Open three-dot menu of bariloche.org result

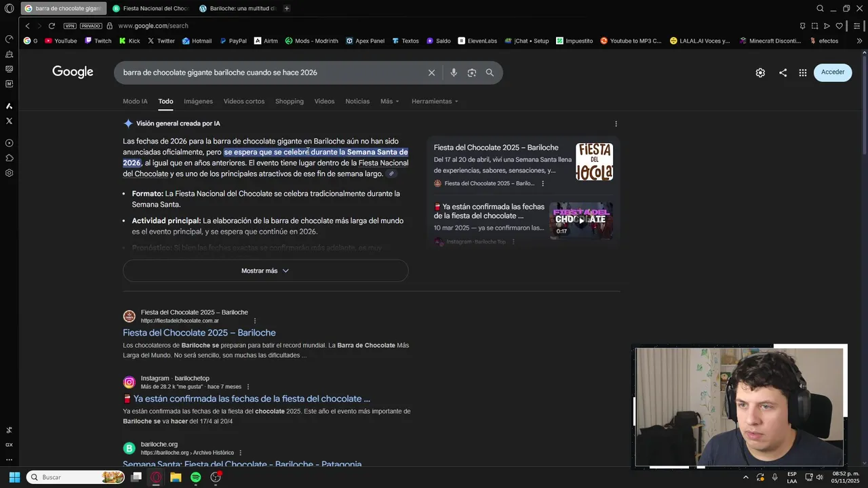click(x=240, y=453)
